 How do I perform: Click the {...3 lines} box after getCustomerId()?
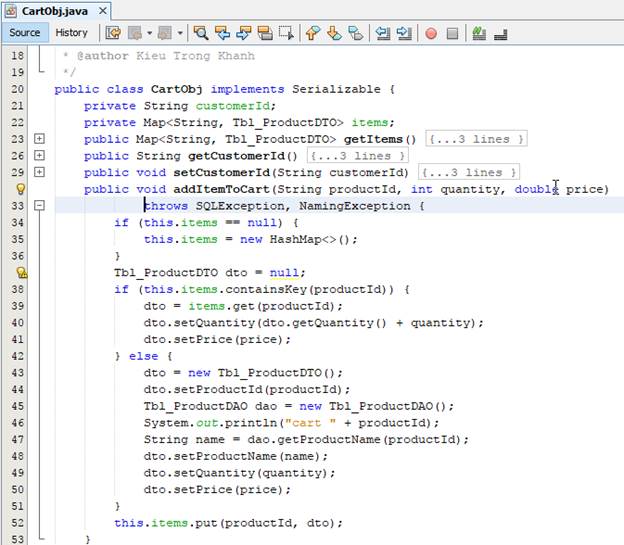click(358, 156)
